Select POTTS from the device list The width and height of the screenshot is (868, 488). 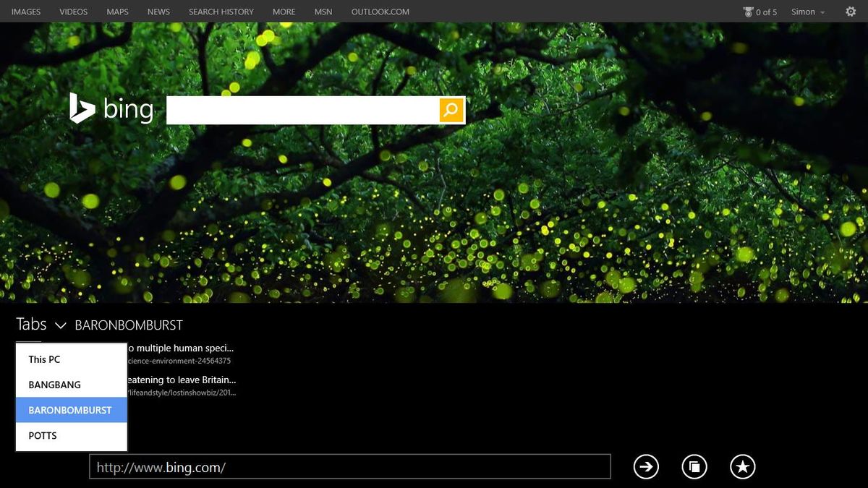42,435
